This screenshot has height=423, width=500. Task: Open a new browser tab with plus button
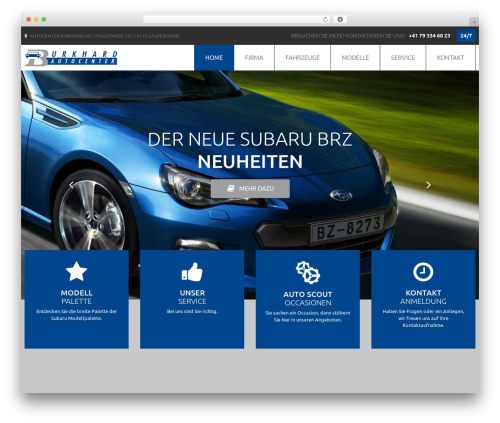pyautogui.click(x=474, y=22)
